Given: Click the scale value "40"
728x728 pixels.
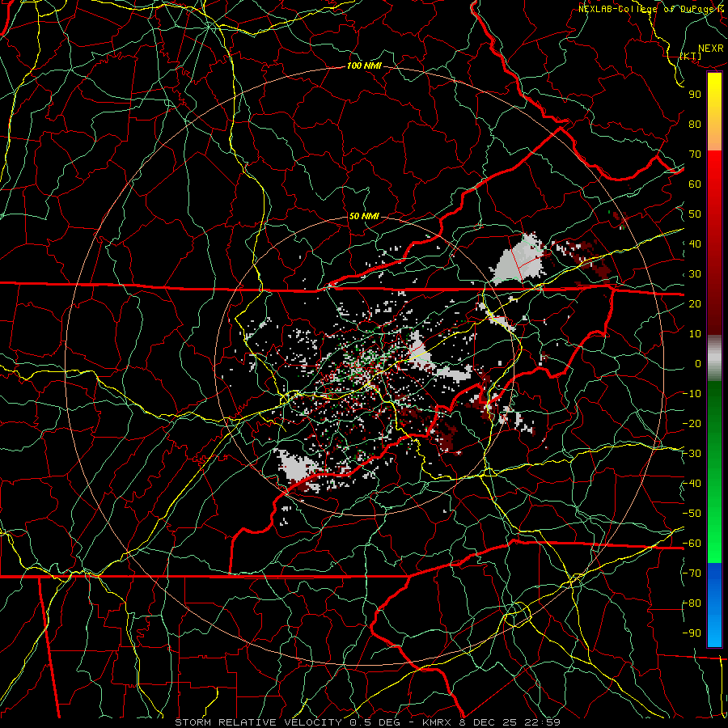Looking at the screenshot, I should pyautogui.click(x=695, y=244).
